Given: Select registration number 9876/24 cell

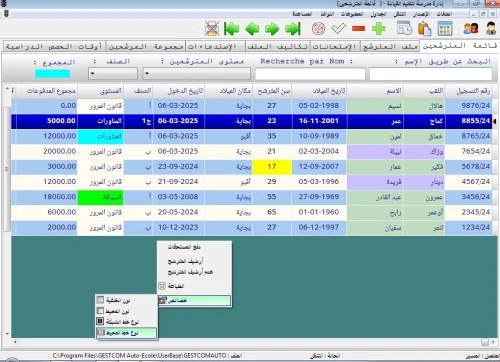Looking at the screenshot, I should pos(469,106).
